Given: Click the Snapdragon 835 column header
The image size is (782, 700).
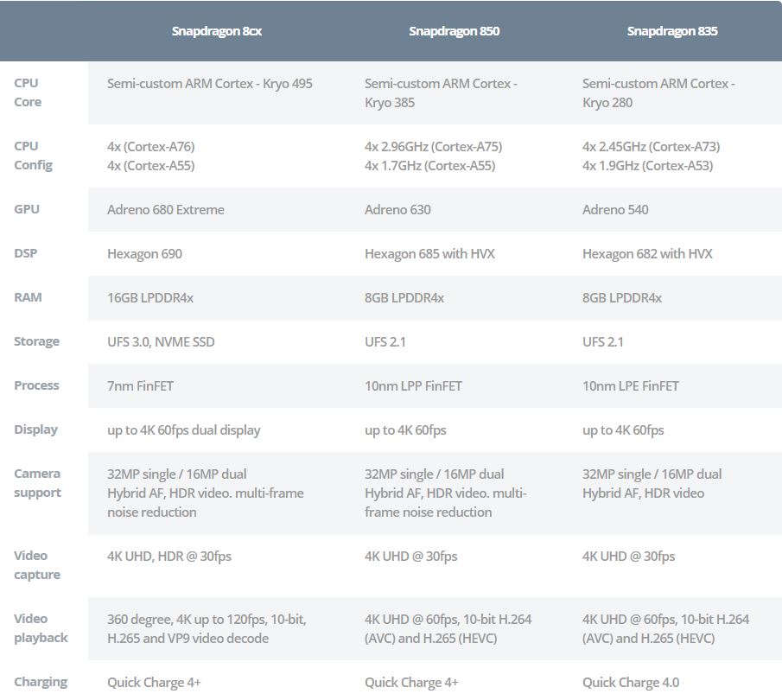Looking at the screenshot, I should [x=671, y=31].
